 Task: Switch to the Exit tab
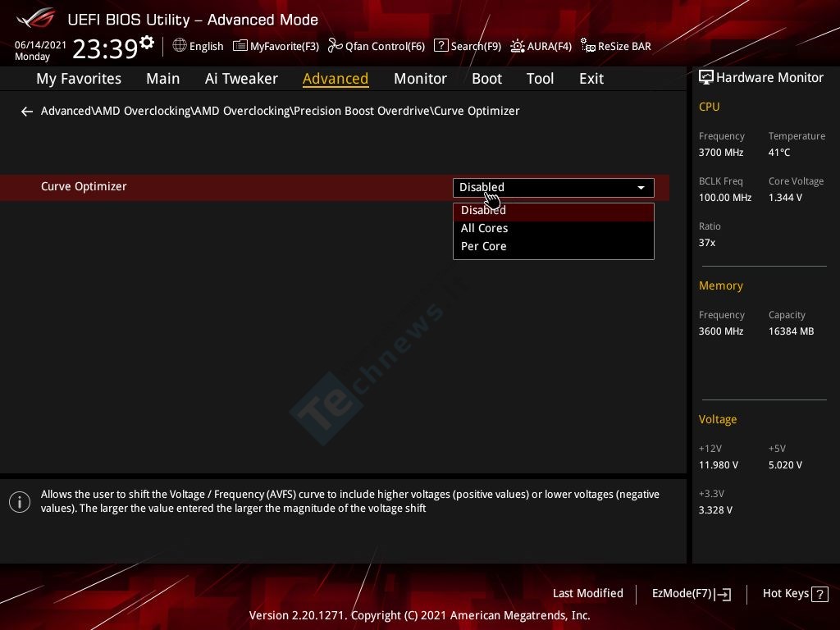(591, 79)
